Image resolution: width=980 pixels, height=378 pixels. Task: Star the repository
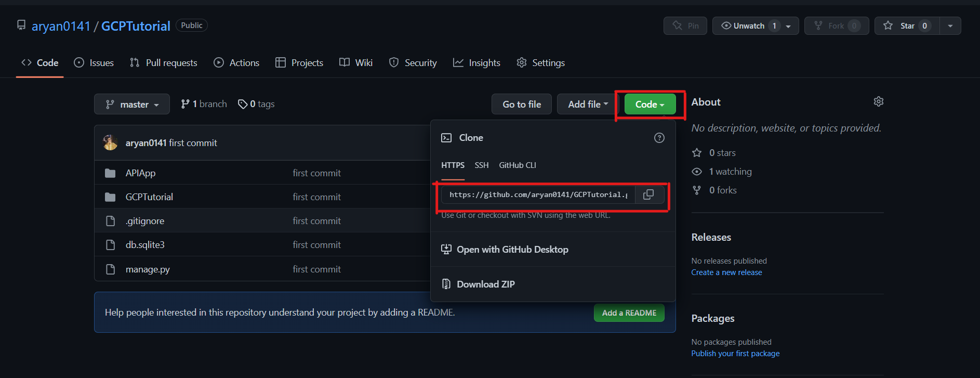click(x=907, y=25)
